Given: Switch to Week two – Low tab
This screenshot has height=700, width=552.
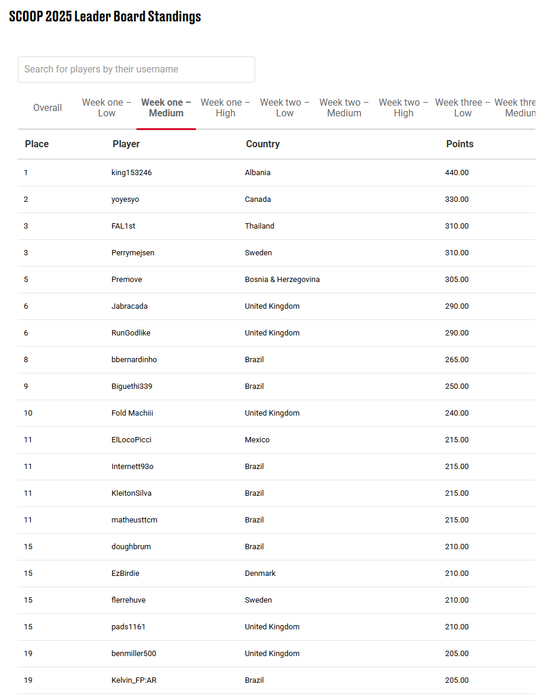Looking at the screenshot, I should [284, 108].
